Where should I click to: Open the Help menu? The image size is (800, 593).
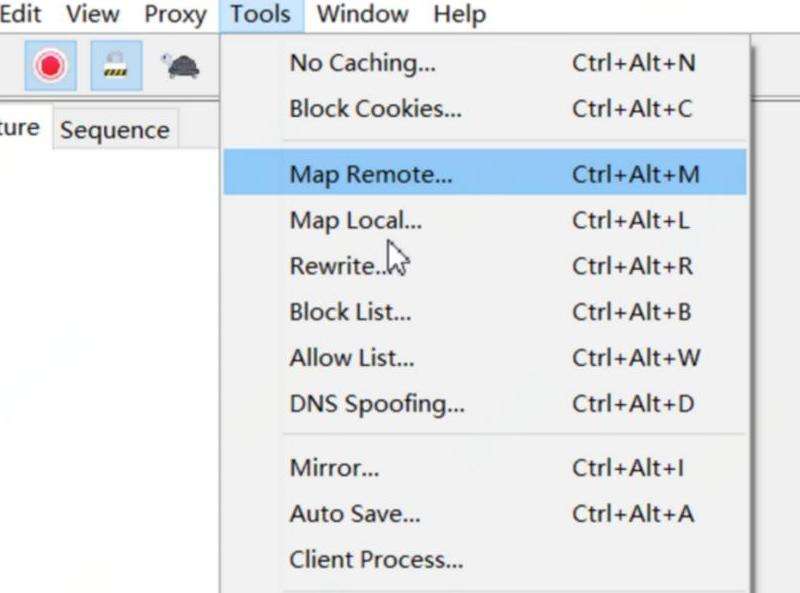(459, 14)
